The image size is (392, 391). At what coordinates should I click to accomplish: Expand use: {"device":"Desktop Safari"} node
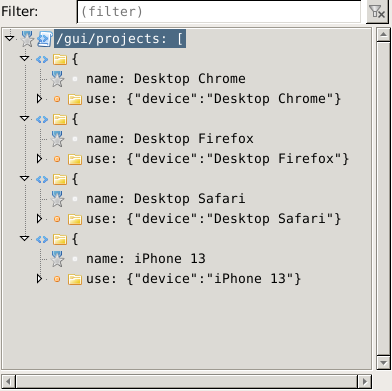click(39, 219)
